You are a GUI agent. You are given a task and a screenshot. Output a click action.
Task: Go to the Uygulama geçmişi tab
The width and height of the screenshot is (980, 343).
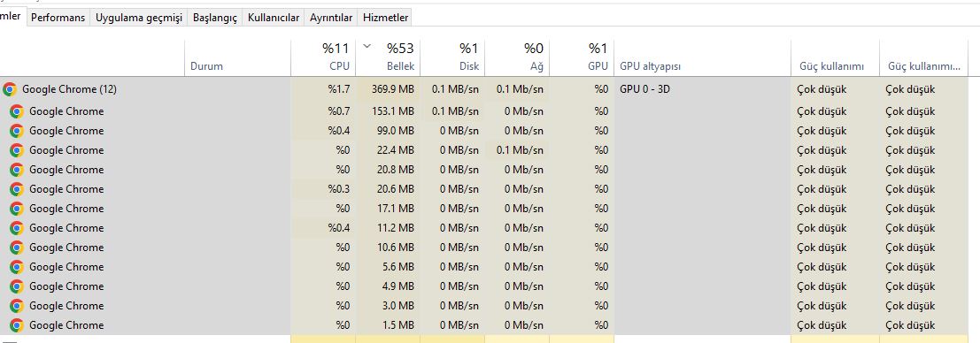pos(139,18)
